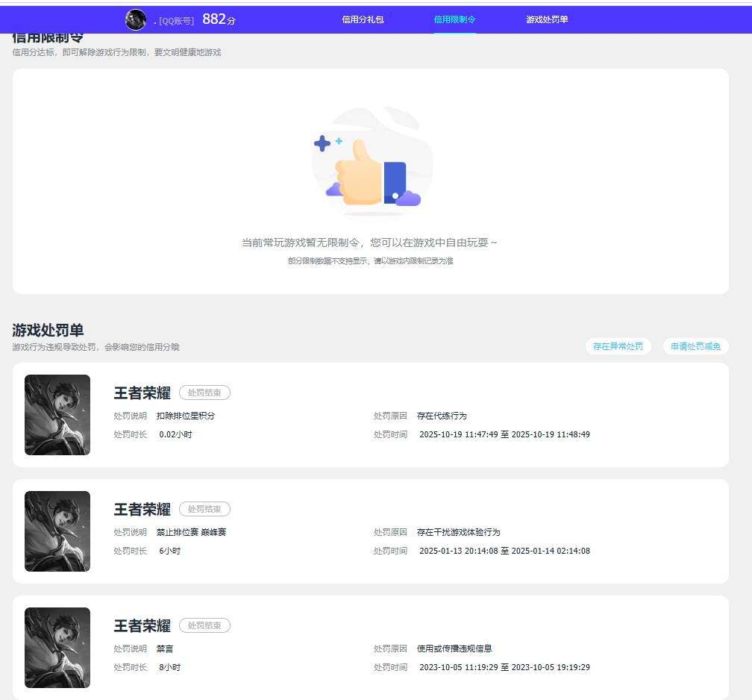The width and height of the screenshot is (752, 700).
Task: Click the duration 8小时
Action: coord(170,668)
